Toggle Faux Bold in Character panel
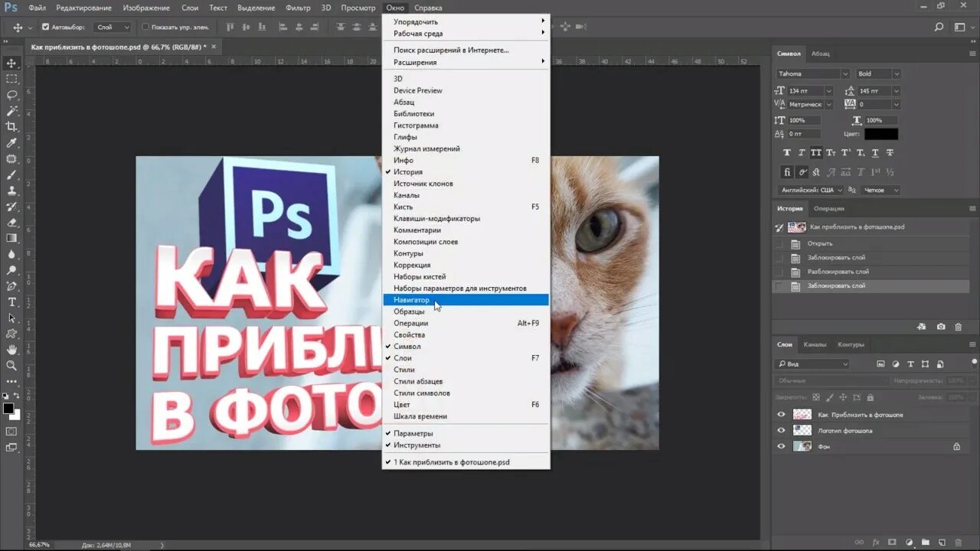The height and width of the screenshot is (551, 980). [786, 153]
